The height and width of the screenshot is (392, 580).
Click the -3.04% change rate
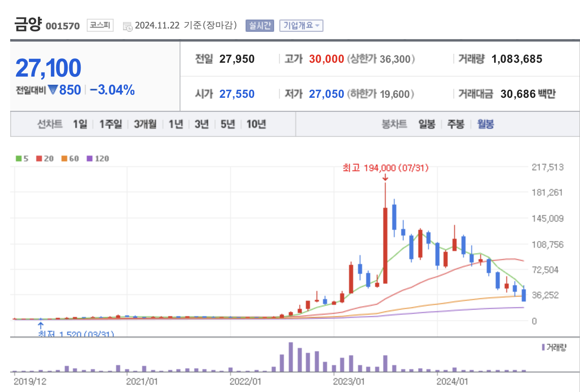tap(112, 90)
